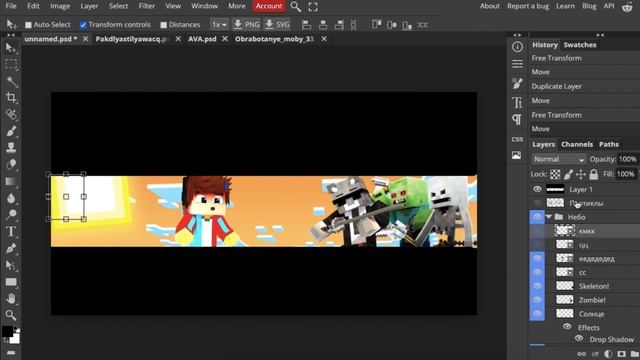The width and height of the screenshot is (640, 360).
Task: Open the Character panel icon
Action: point(517,102)
